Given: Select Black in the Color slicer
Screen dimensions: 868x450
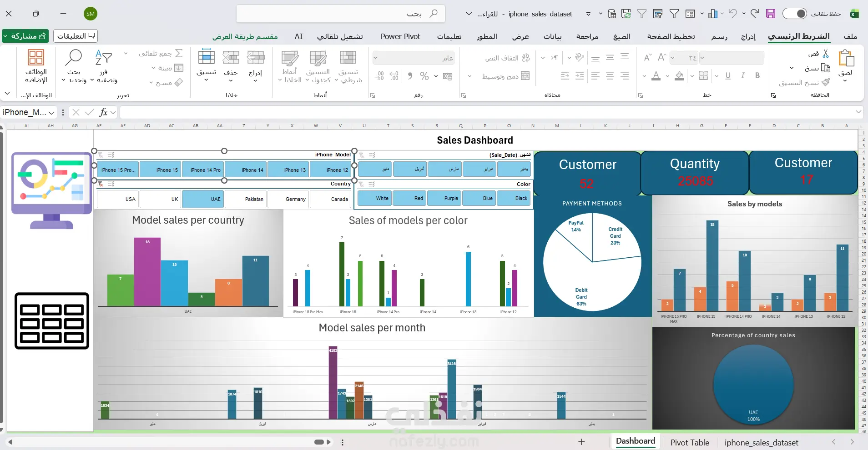Looking at the screenshot, I should click(x=514, y=198).
